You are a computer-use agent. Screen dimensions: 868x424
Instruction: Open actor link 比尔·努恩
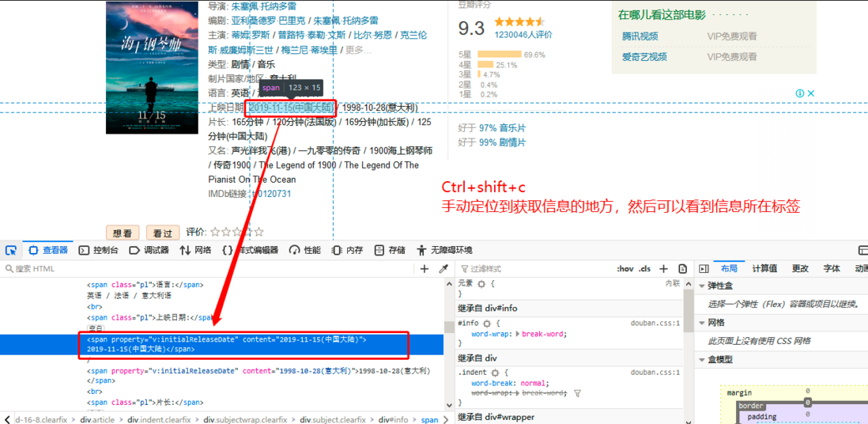coord(373,35)
